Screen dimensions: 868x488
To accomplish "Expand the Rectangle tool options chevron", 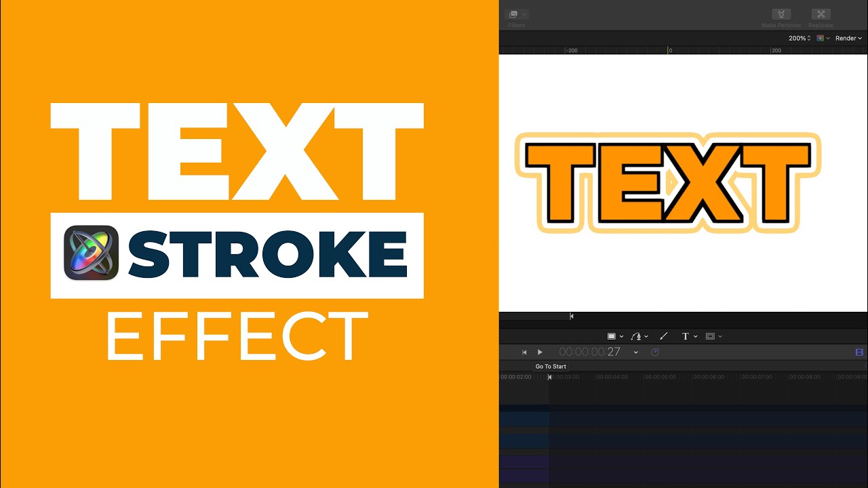I will (621, 337).
